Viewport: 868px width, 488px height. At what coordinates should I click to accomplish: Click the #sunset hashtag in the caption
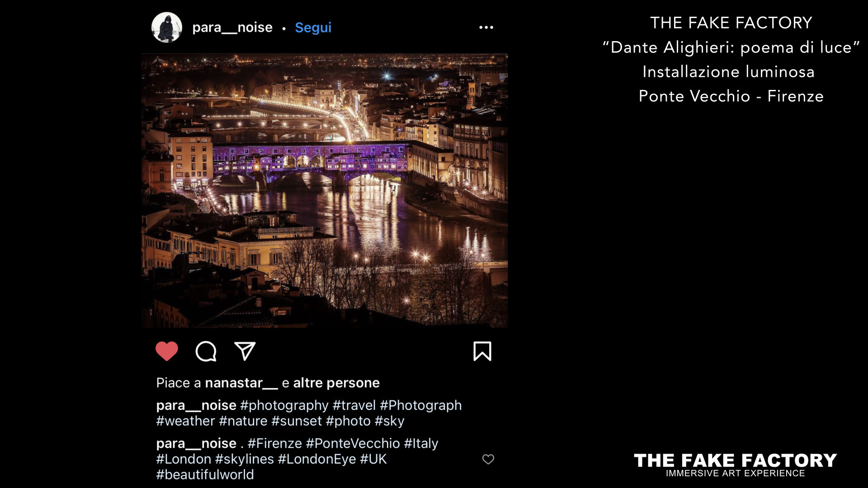[x=297, y=421]
